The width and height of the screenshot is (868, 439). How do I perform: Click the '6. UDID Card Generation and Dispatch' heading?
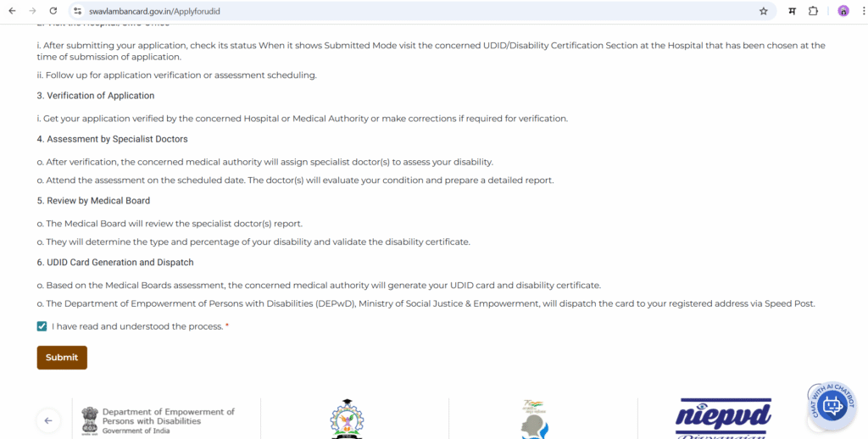(x=115, y=263)
